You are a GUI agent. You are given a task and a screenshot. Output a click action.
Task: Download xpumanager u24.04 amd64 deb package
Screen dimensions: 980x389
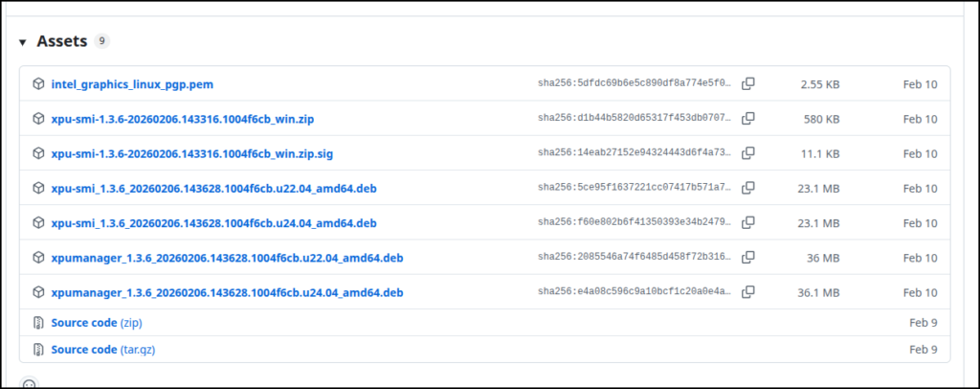(x=227, y=292)
